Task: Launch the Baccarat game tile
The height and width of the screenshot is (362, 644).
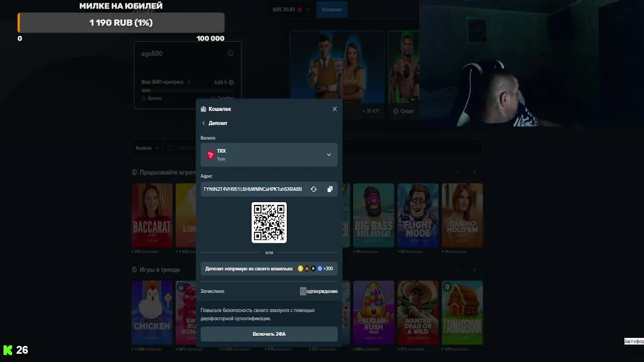Action: [x=152, y=215]
